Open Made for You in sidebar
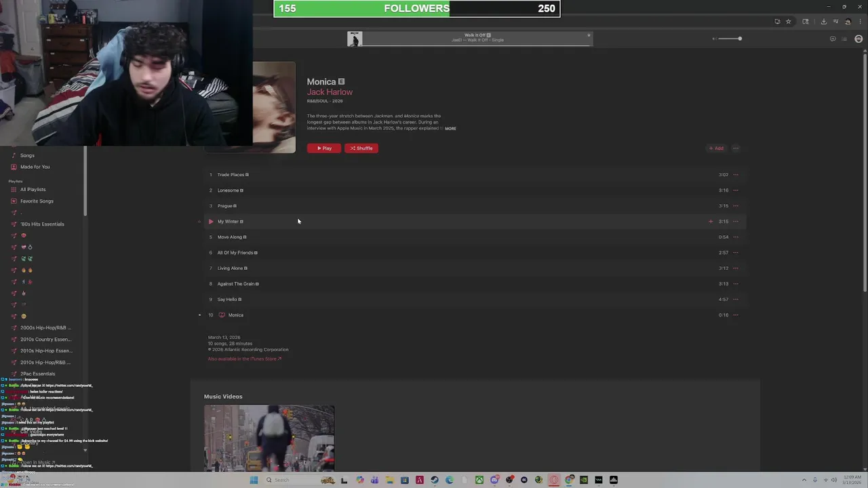The width and height of the screenshot is (868, 488). pos(35,167)
